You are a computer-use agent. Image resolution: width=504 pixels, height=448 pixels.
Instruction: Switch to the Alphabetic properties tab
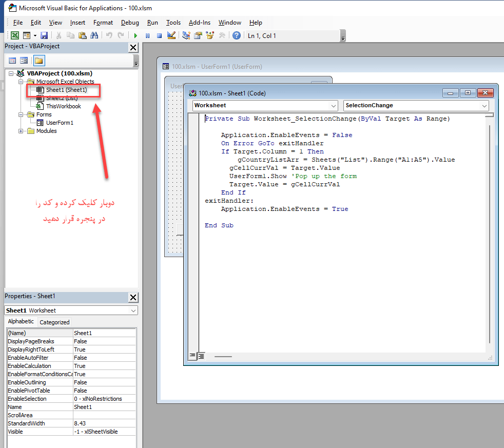pyautogui.click(x=21, y=321)
